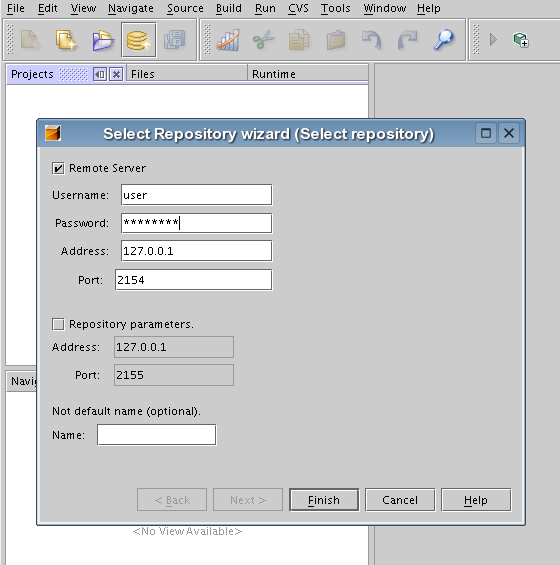Click the Save All disks icon
The width and height of the screenshot is (560, 565).
175,40
